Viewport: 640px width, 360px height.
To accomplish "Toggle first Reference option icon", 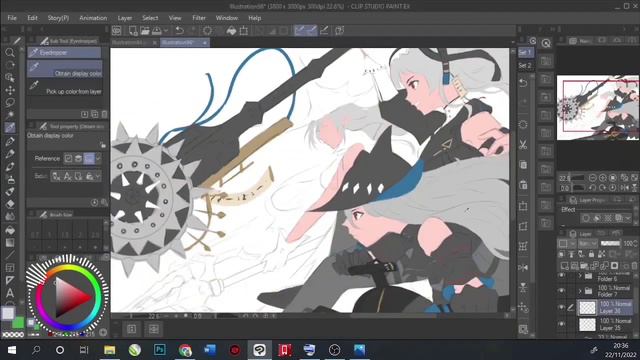I will pos(68,158).
